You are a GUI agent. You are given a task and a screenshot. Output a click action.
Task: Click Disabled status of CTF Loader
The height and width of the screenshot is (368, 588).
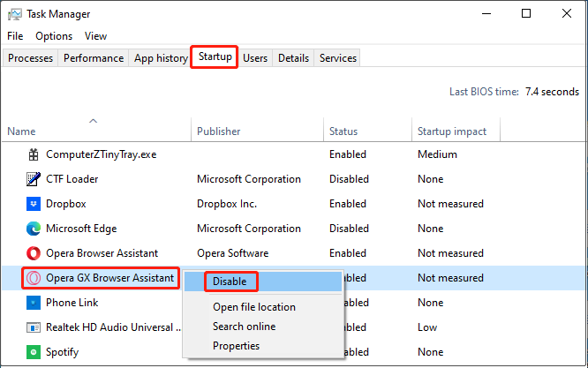point(349,179)
